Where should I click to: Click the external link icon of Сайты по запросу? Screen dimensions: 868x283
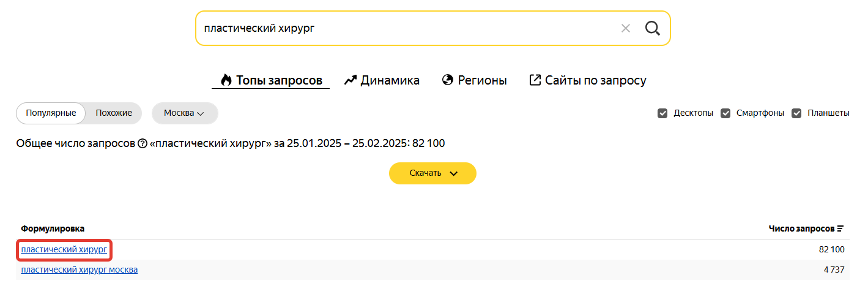535,80
